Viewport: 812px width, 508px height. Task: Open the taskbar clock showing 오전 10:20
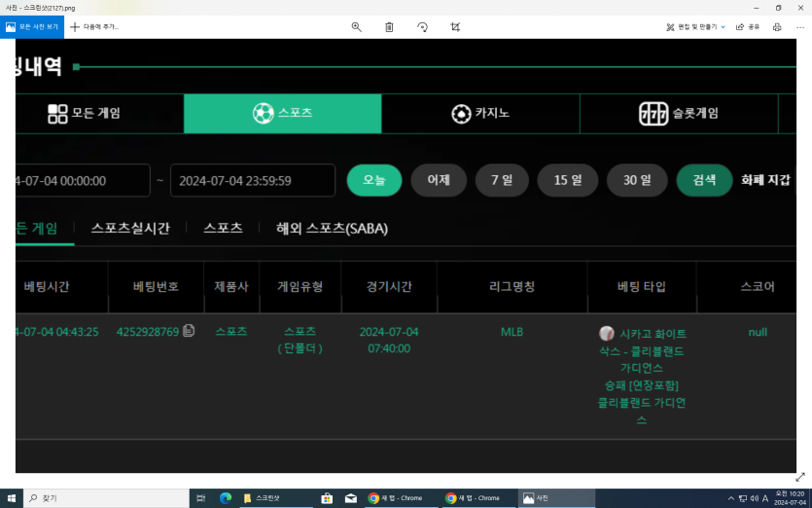point(790,498)
